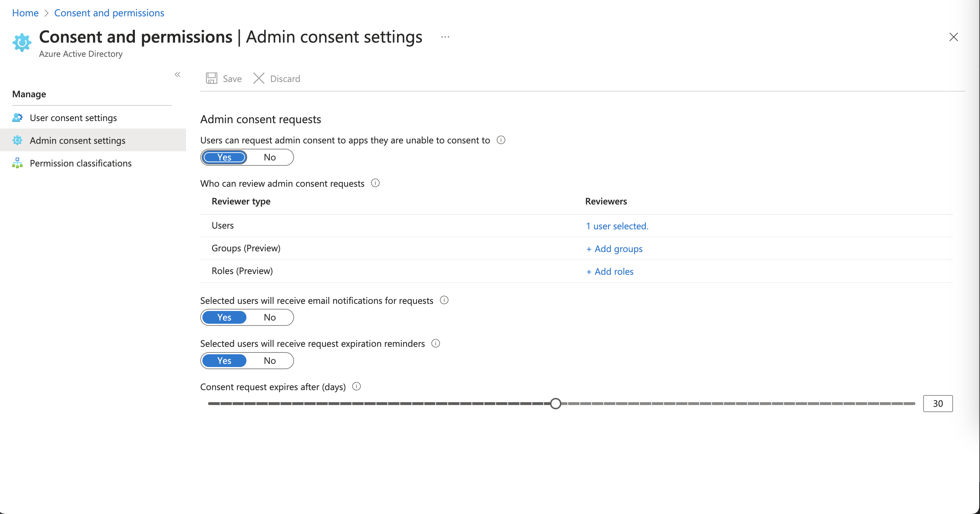The image size is (980, 514).
Task: Set email notifications for requests to Yes
Action: click(x=224, y=317)
